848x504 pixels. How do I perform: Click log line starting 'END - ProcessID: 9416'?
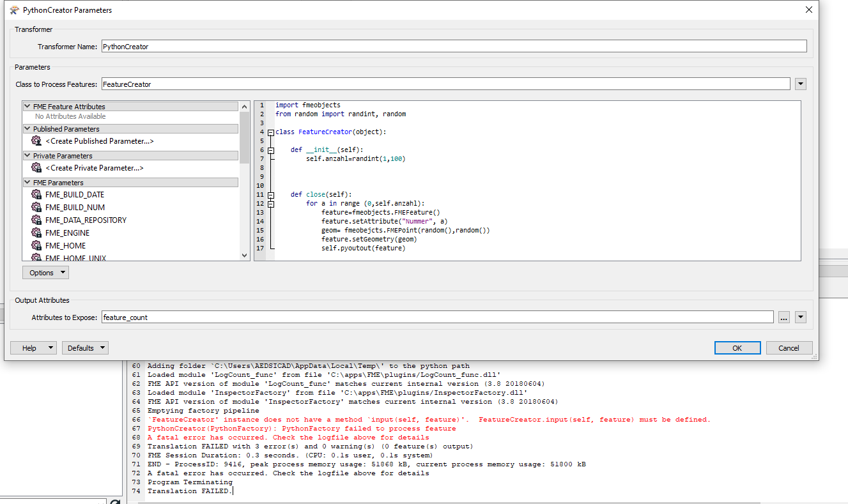pyautogui.click(x=367, y=464)
